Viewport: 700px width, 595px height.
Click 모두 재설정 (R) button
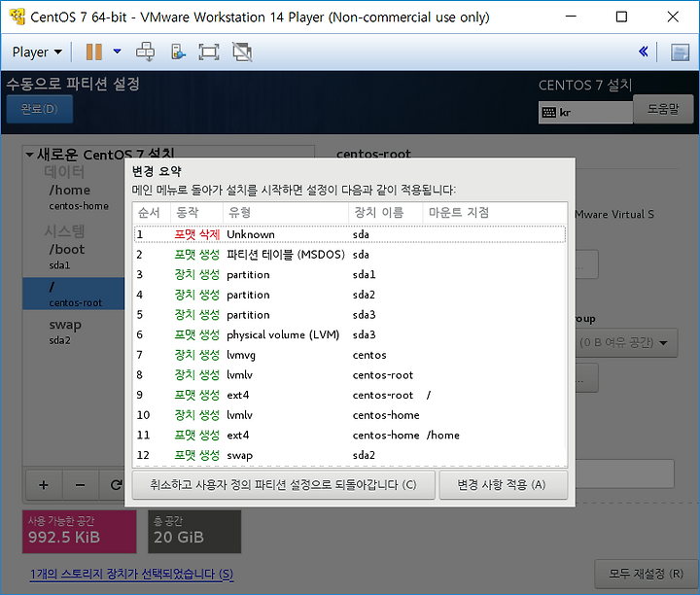[646, 574]
